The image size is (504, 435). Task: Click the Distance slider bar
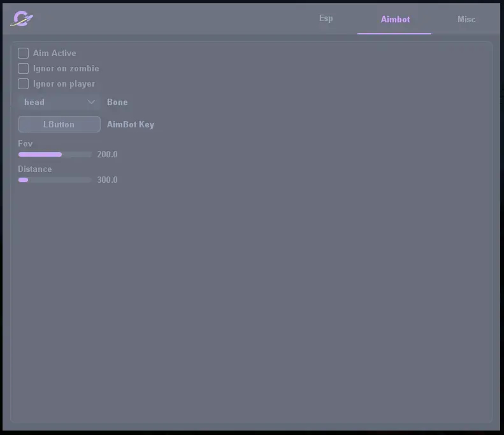pos(55,180)
